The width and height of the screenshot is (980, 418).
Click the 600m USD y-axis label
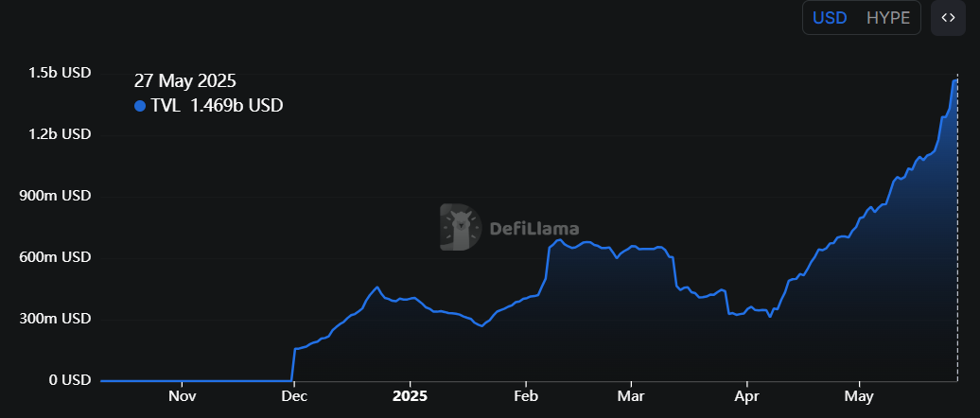tap(56, 257)
